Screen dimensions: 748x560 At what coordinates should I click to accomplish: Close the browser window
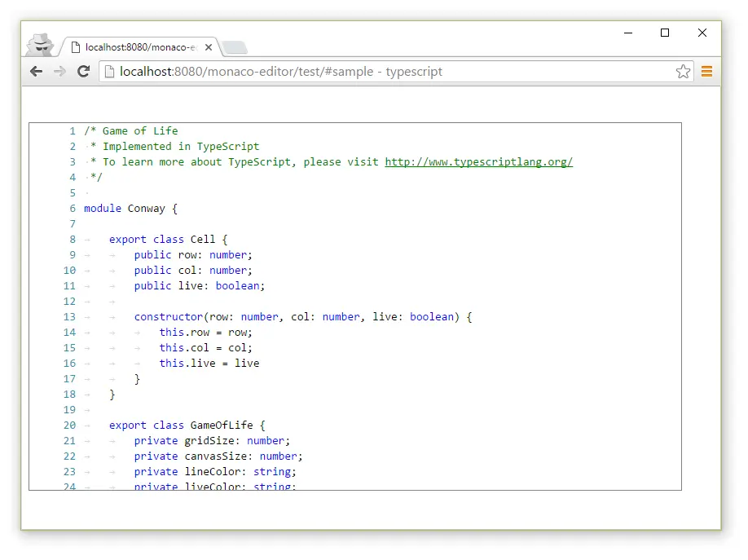point(702,33)
